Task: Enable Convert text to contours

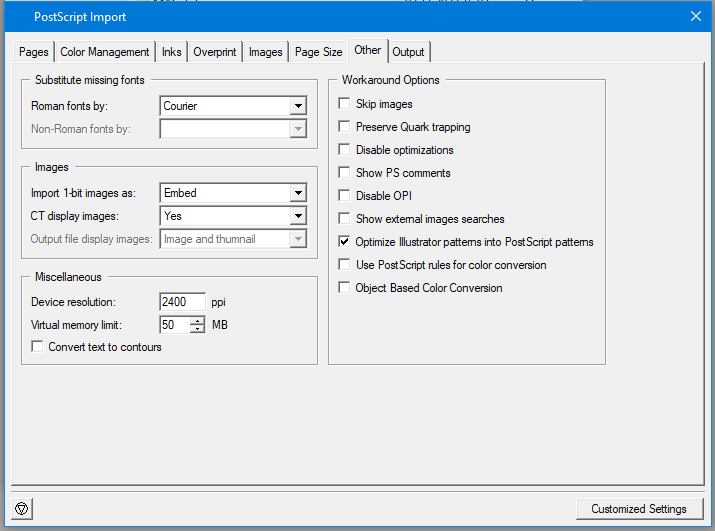Action: click(x=38, y=347)
